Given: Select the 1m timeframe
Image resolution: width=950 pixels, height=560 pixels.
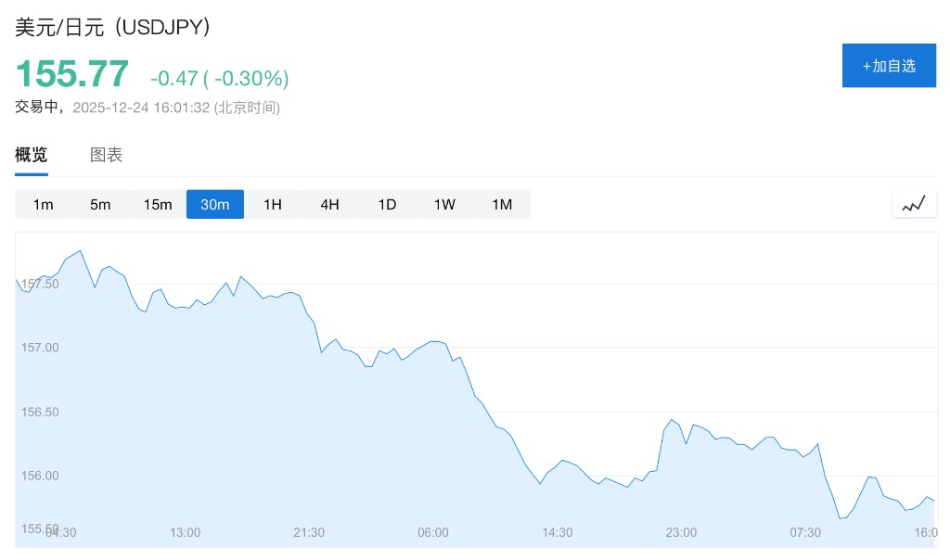Looking at the screenshot, I should (43, 204).
